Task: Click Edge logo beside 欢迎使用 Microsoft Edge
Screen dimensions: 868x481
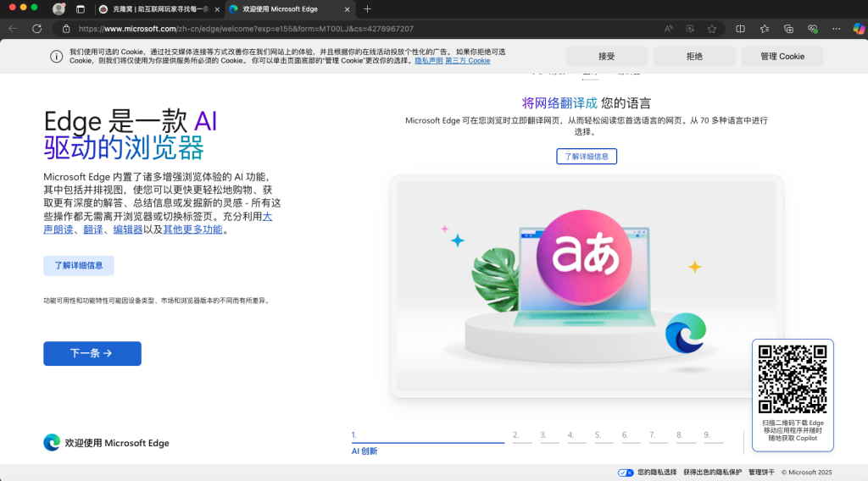Action: [52, 442]
